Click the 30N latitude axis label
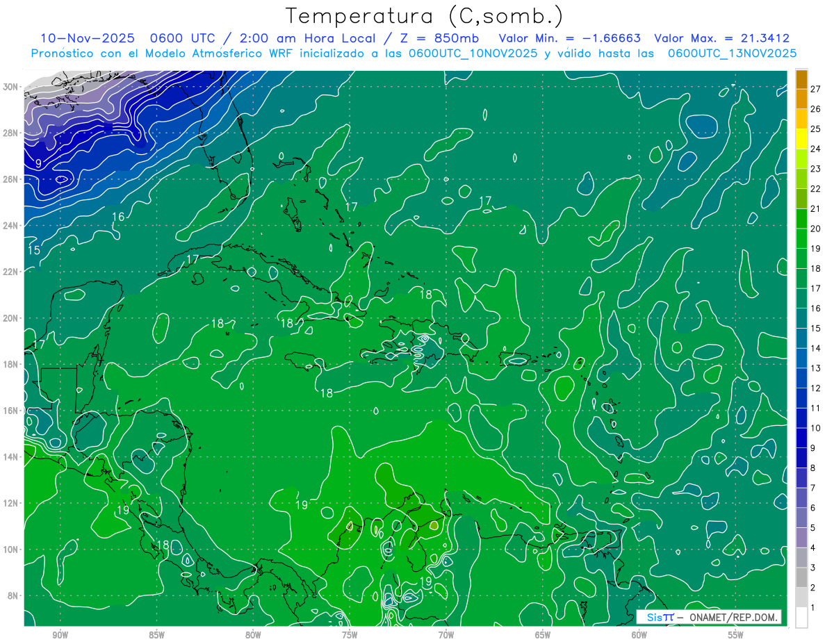Viewport: 834px width, 644px height. click(11, 87)
